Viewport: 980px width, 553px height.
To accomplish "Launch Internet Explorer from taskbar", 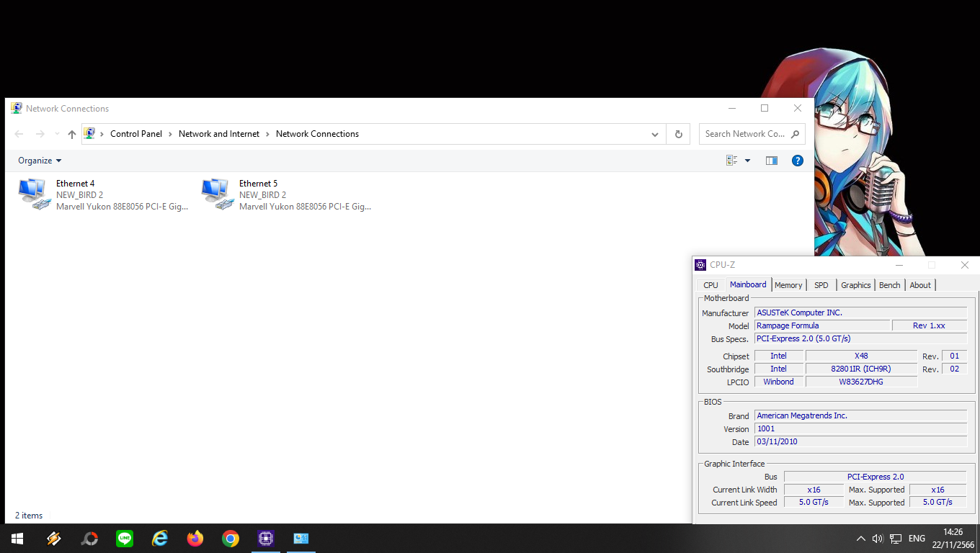I will [x=160, y=538].
